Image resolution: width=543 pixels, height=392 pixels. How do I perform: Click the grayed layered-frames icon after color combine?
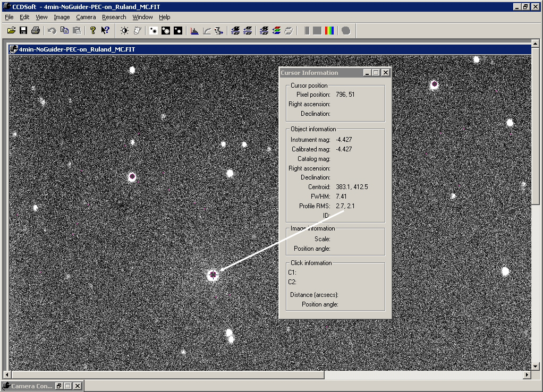coord(289,30)
